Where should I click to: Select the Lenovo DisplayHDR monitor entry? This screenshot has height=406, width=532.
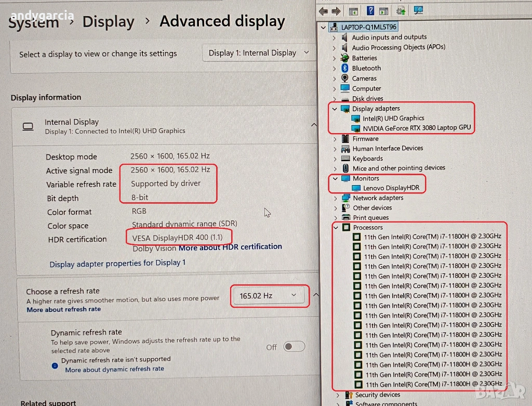(391, 188)
